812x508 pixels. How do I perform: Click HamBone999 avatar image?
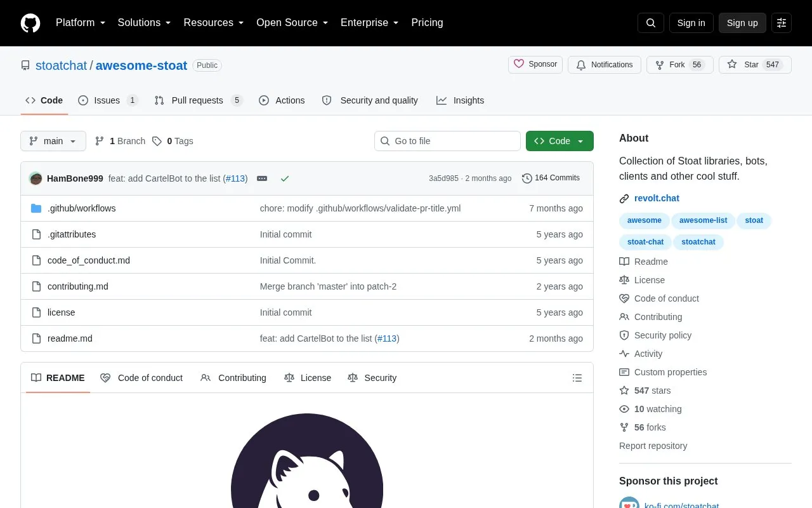point(36,178)
